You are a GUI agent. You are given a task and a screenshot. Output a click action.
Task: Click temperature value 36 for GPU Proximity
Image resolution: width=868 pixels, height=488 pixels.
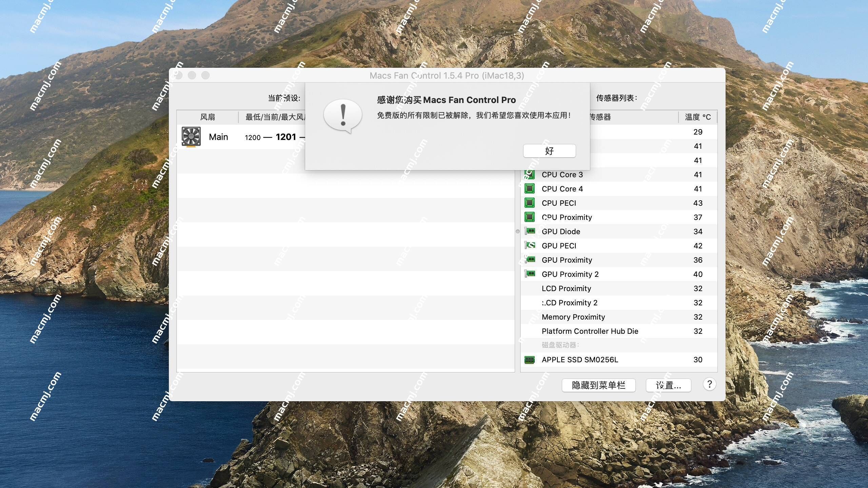pyautogui.click(x=698, y=260)
